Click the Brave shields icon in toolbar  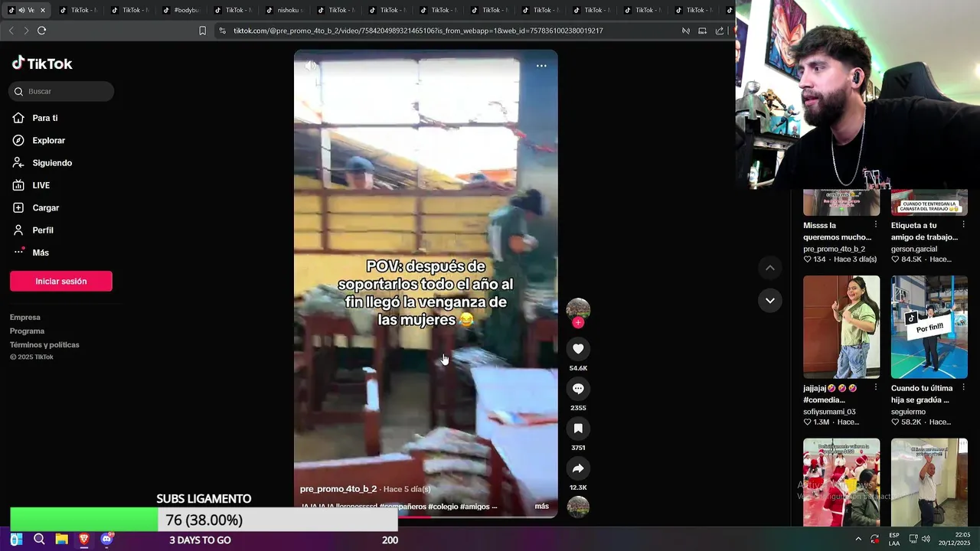click(685, 31)
